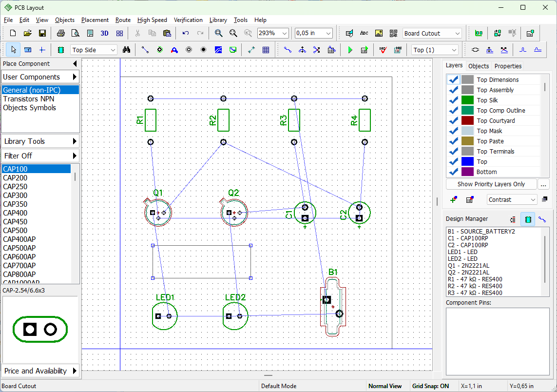This screenshot has height=392, width=557.
Task: Uncheck the Top Silk layer checkbox
Action: pyautogui.click(x=453, y=100)
